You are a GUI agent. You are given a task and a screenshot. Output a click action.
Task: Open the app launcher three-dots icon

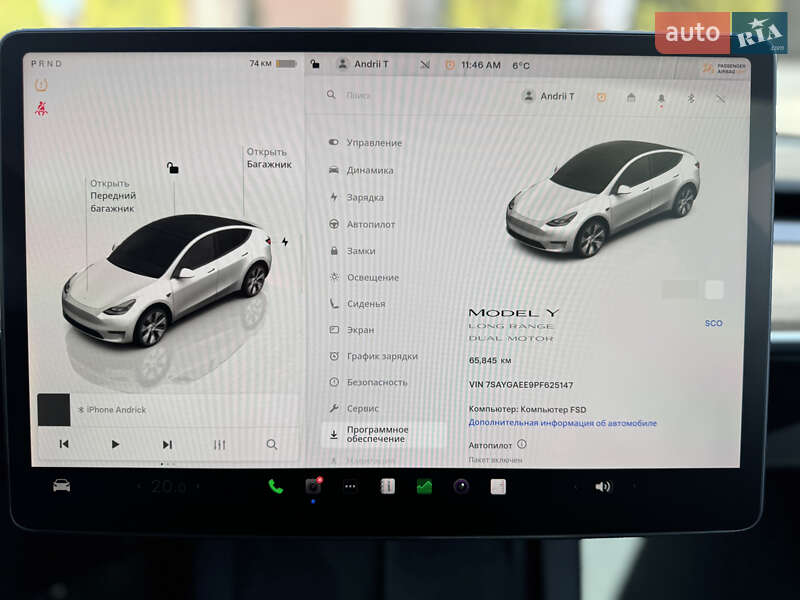tap(350, 487)
